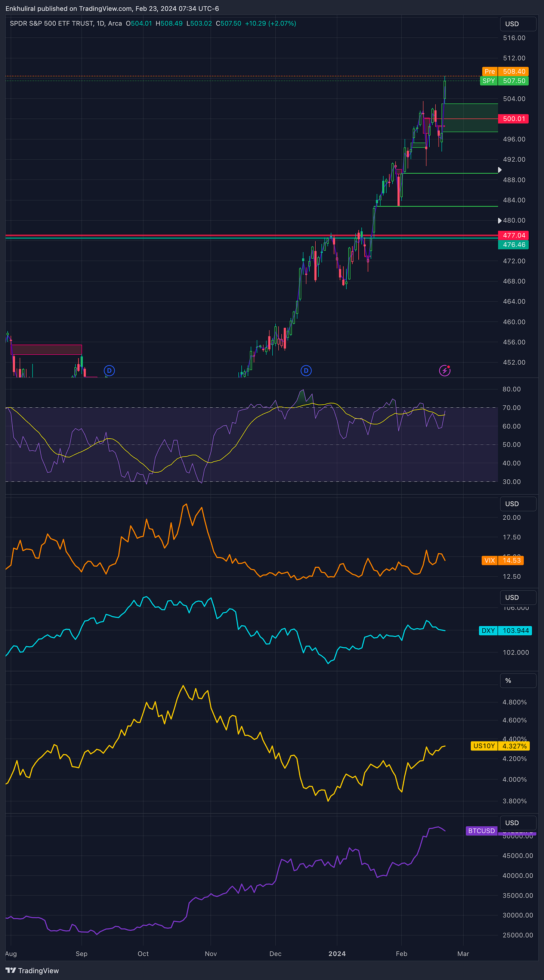Click the 516.00 price axis label

514,38
